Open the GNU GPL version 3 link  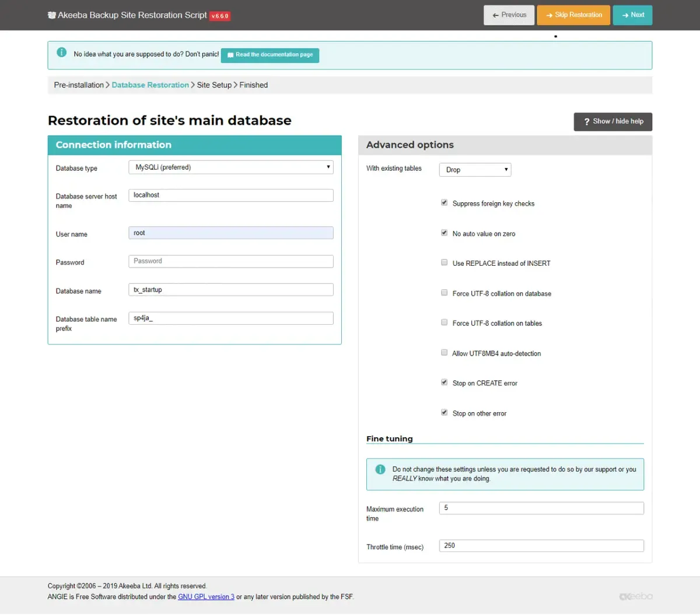click(x=206, y=597)
